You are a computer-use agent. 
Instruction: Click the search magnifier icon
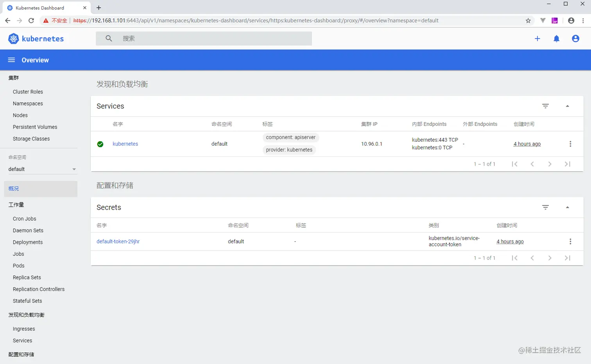[x=109, y=38]
